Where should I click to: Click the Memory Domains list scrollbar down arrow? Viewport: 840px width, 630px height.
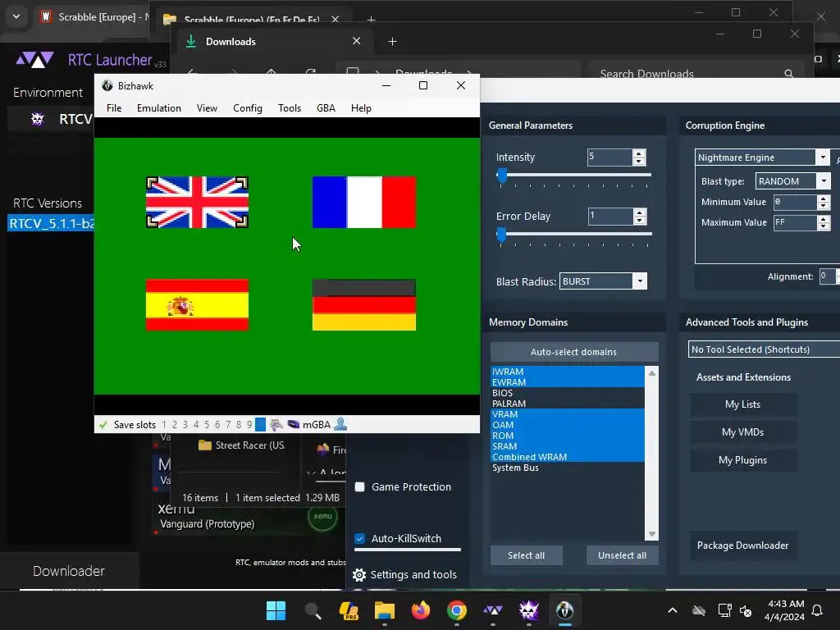tap(652, 534)
